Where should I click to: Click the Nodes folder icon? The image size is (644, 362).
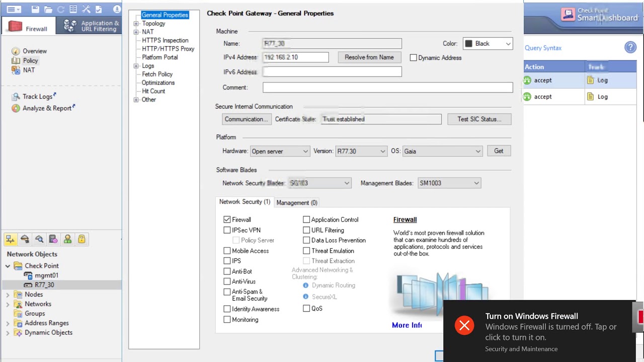[x=18, y=295]
